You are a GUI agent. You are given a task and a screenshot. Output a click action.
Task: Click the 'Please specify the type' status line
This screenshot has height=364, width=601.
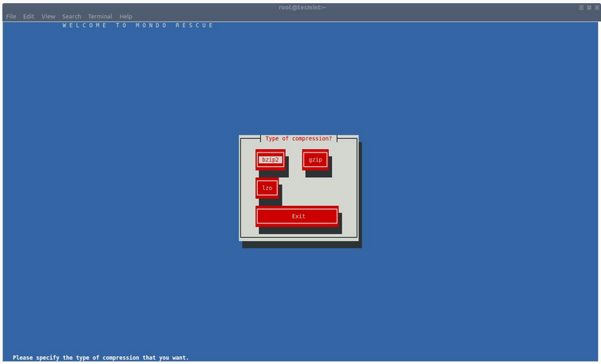pyautogui.click(x=101, y=358)
